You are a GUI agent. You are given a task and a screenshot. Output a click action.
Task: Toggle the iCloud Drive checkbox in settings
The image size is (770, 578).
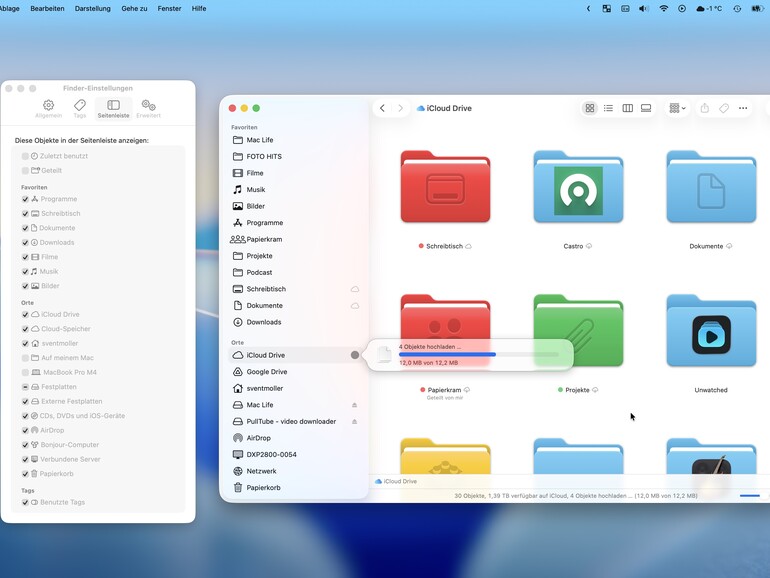[x=25, y=314]
